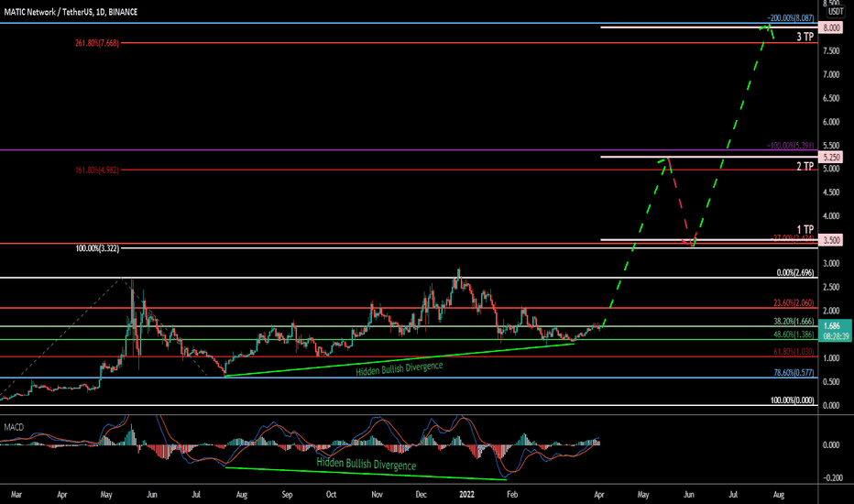The image size is (854, 504).
Task: Select the 0.00%(2.696) Fibonacci label
Action: click(x=795, y=272)
